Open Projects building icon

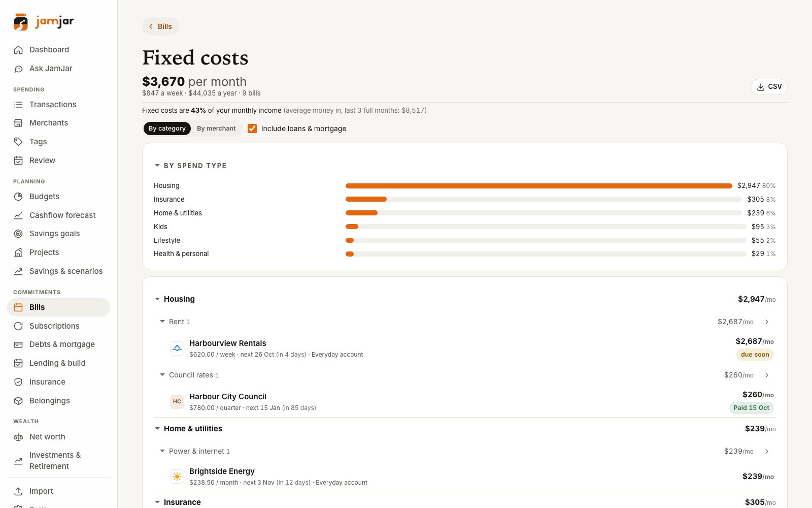pos(18,252)
